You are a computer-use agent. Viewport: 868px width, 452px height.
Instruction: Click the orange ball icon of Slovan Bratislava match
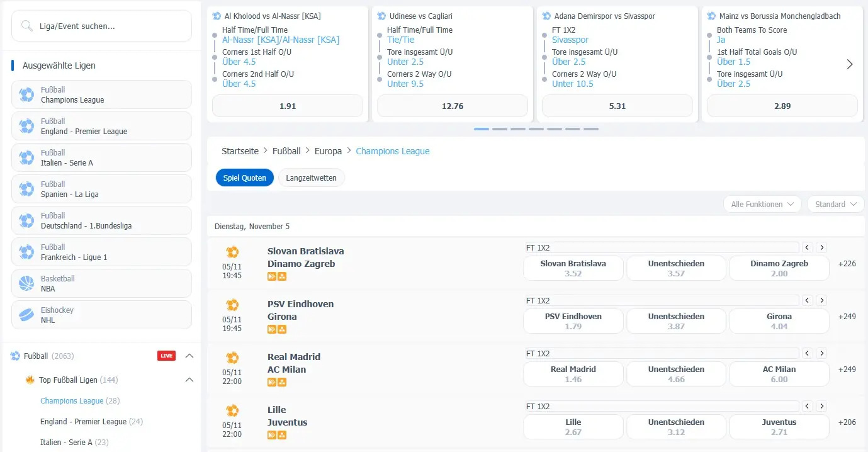(232, 252)
